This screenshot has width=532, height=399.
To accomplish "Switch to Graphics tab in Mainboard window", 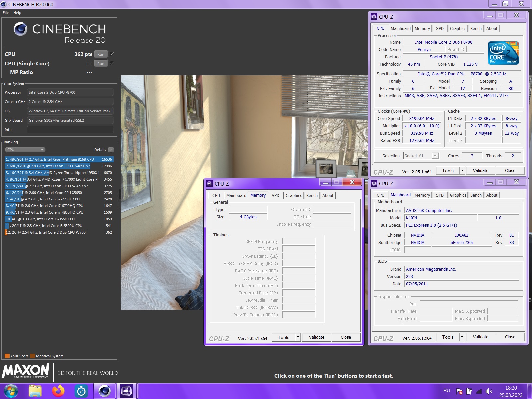I will pyautogui.click(x=458, y=195).
